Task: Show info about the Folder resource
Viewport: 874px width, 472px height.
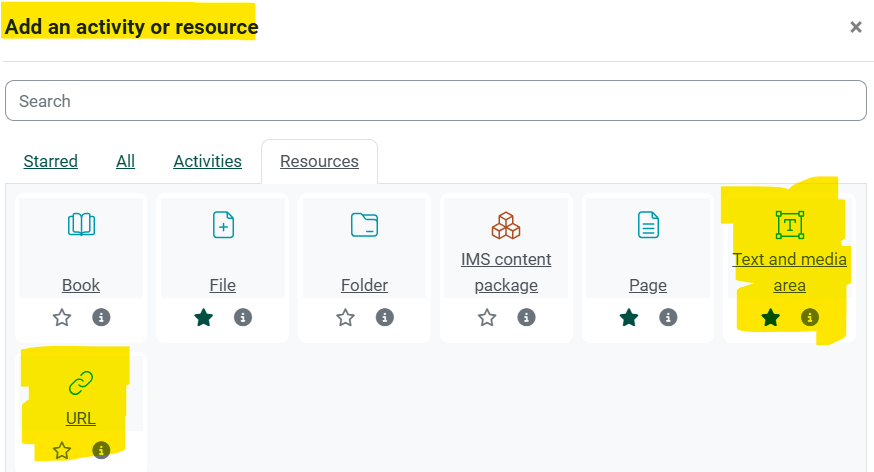Action: tap(385, 318)
